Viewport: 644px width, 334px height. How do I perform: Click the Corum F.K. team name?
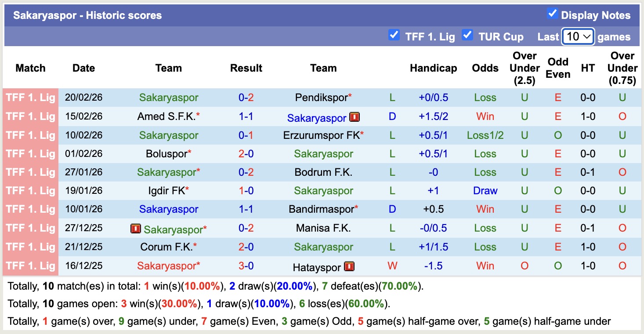coord(166,247)
